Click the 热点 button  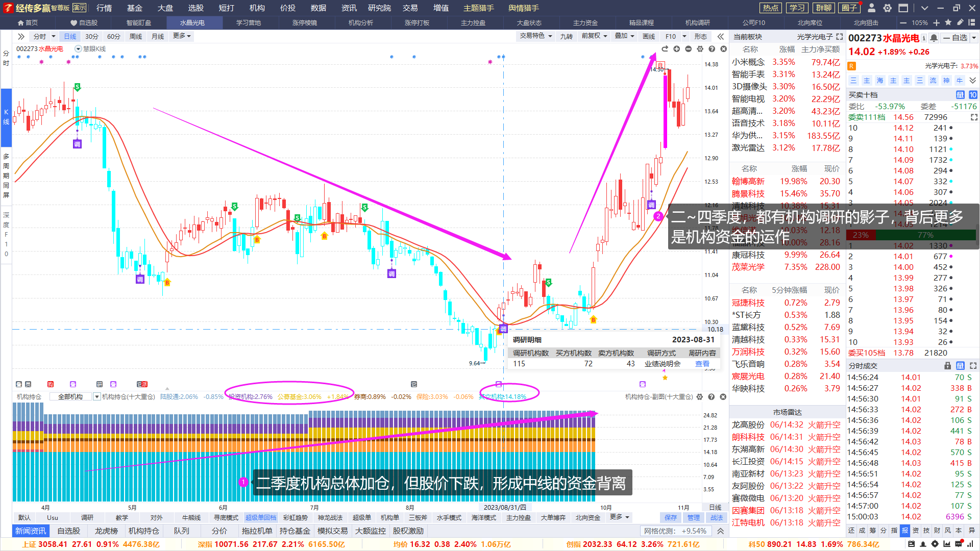click(770, 8)
